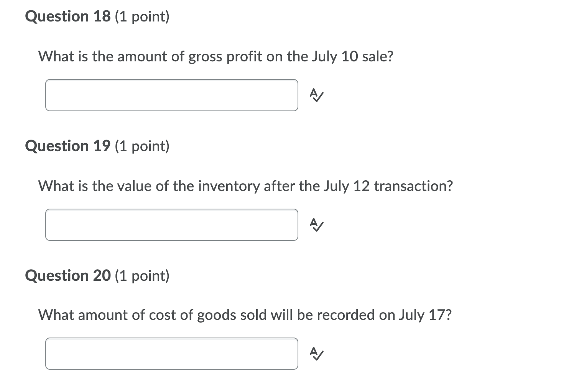The width and height of the screenshot is (579, 392).
Task: Click the answer box for the July 10 gross profit
Action: pos(172,96)
